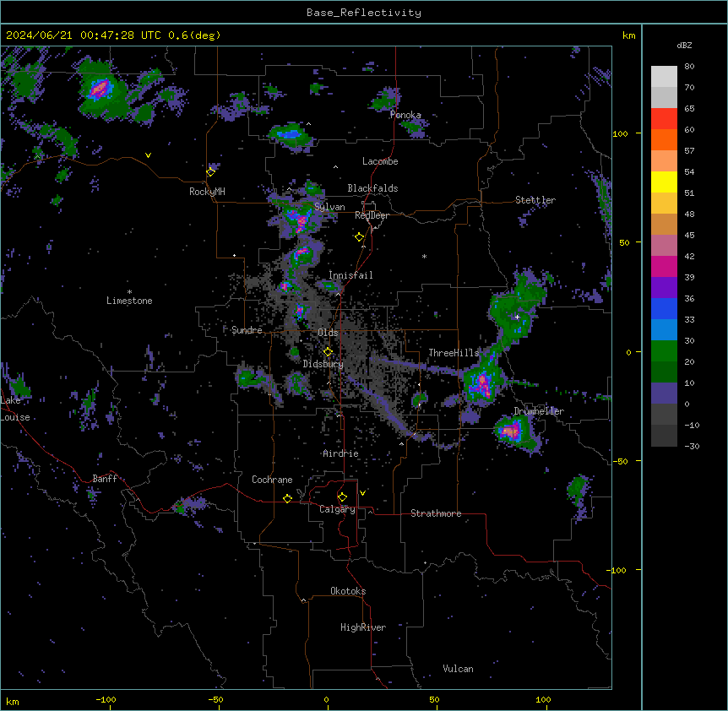Select the HighRiver label

coord(363,627)
